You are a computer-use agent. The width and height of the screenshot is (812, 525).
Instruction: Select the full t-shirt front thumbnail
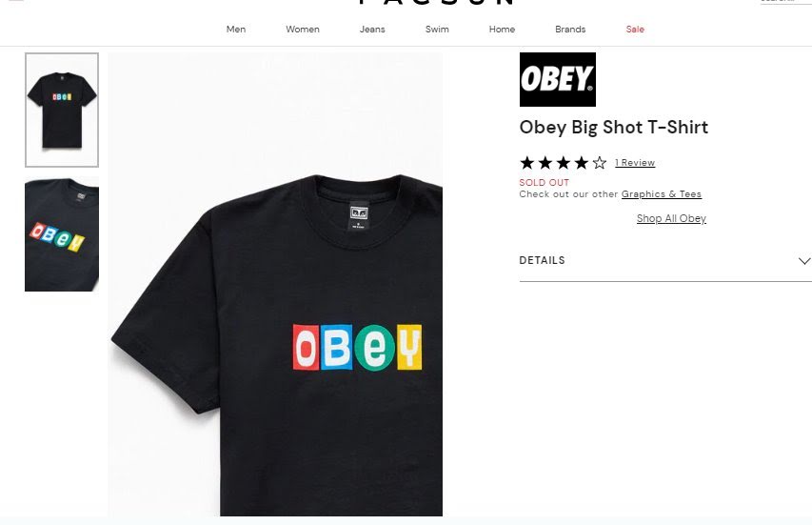62,110
